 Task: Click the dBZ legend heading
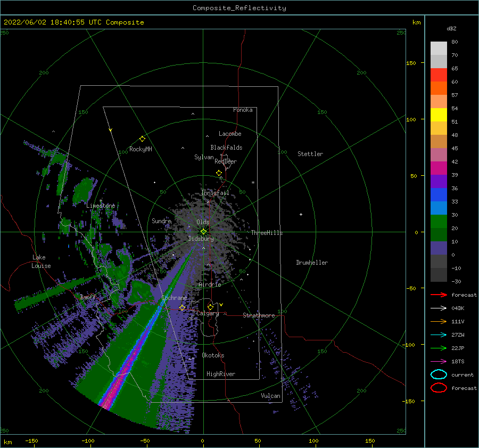point(451,28)
